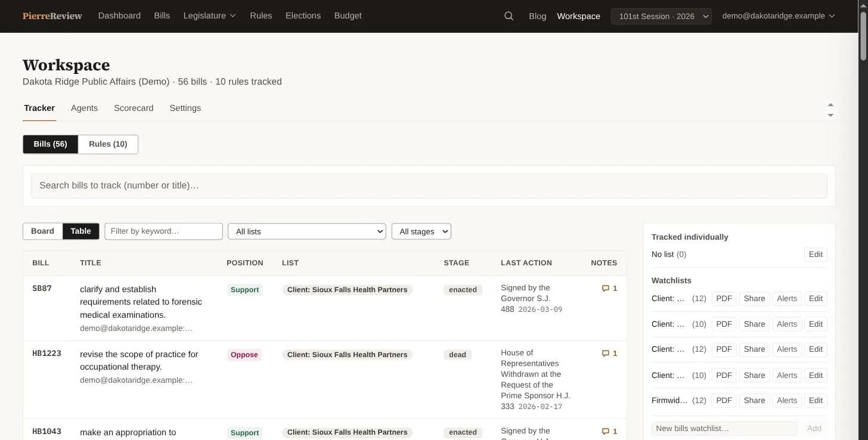The width and height of the screenshot is (868, 440).
Task: Switch to Board view
Action: click(x=42, y=231)
